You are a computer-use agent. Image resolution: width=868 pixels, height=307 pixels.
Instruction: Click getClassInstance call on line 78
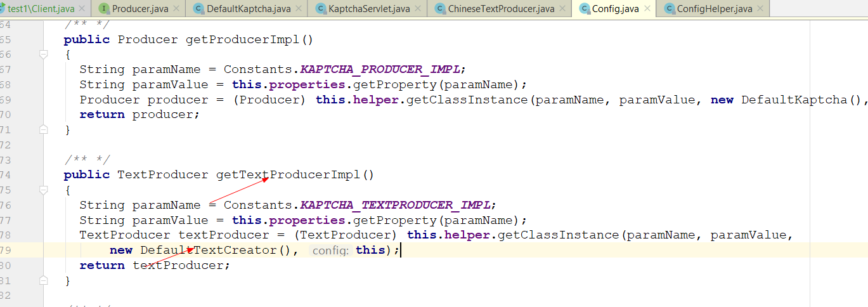(558, 235)
